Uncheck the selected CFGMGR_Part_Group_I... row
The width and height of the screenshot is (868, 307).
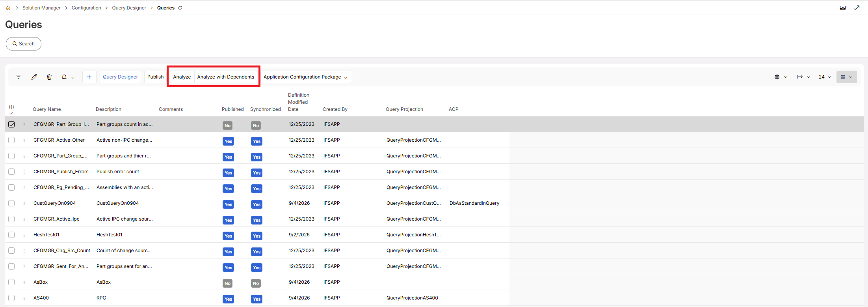click(x=11, y=124)
